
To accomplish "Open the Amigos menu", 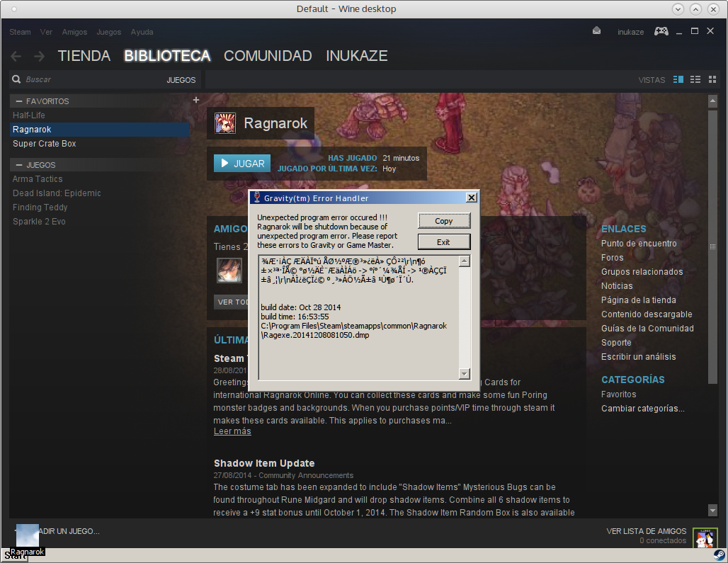I will pos(75,32).
